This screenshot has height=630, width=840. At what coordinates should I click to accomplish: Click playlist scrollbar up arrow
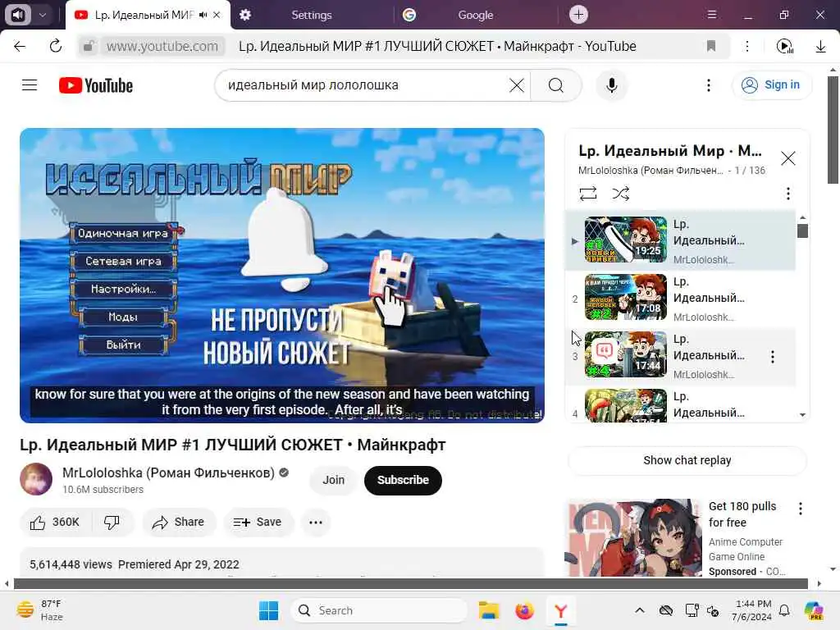[x=802, y=217]
